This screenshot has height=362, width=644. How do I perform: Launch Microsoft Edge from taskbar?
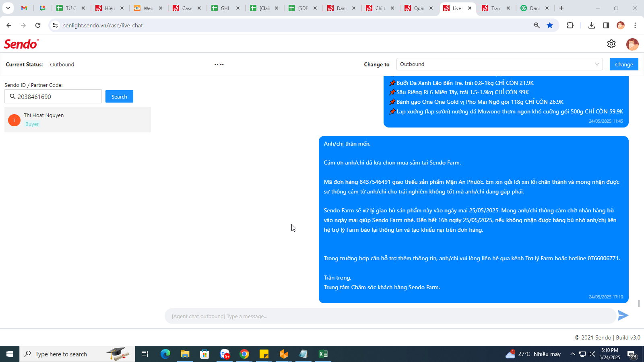point(165,354)
